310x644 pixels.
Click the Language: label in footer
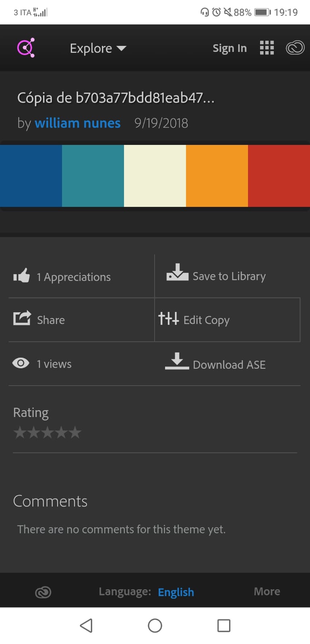125,592
